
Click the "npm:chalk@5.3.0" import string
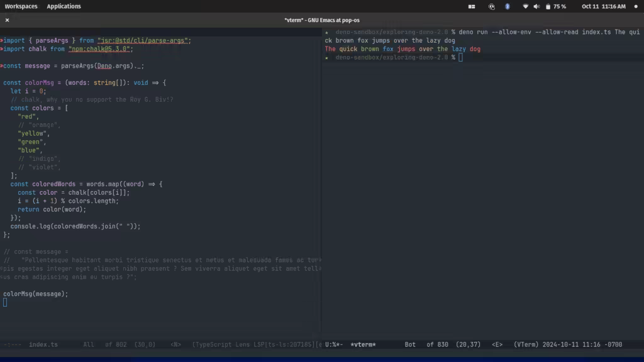click(99, 49)
